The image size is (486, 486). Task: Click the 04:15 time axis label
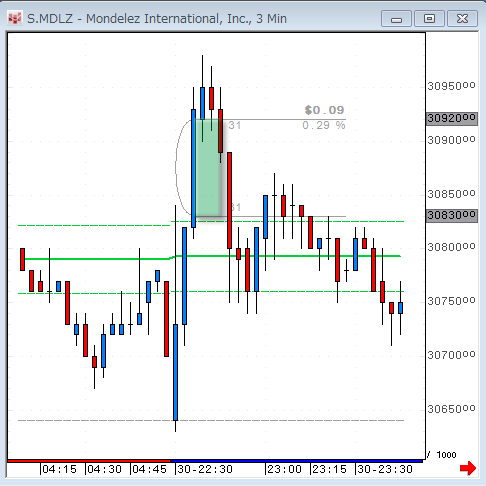(59, 469)
